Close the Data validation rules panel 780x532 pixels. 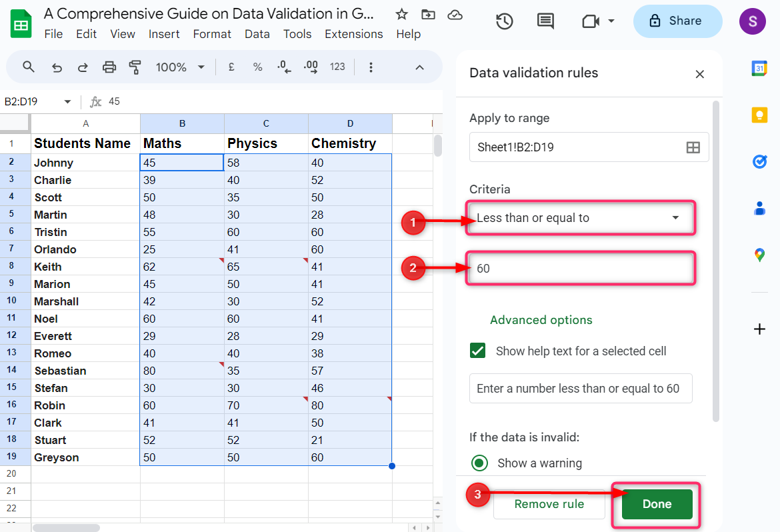[699, 74]
